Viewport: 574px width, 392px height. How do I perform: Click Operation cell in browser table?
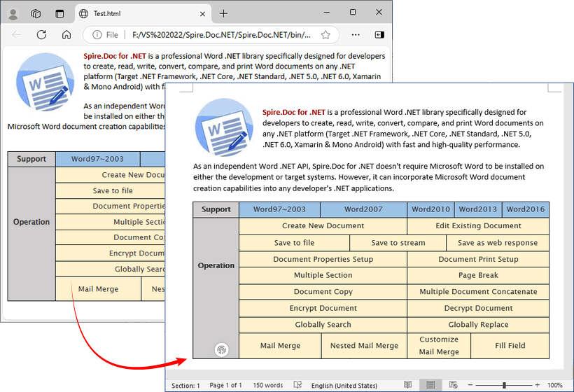[x=31, y=234]
